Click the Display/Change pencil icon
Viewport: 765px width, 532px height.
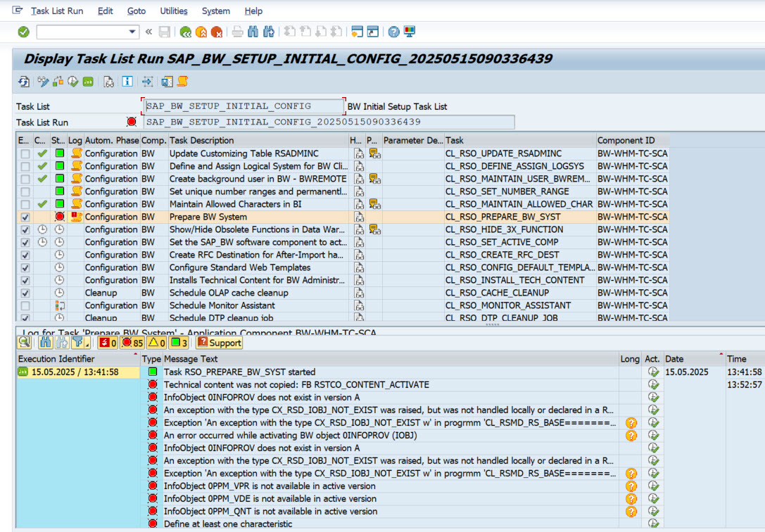[x=43, y=82]
